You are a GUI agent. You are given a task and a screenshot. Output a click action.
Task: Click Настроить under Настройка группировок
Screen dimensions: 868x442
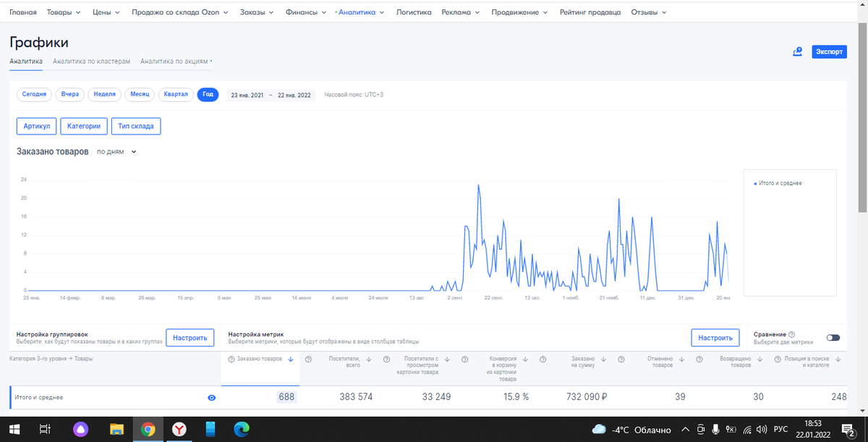[x=191, y=338]
